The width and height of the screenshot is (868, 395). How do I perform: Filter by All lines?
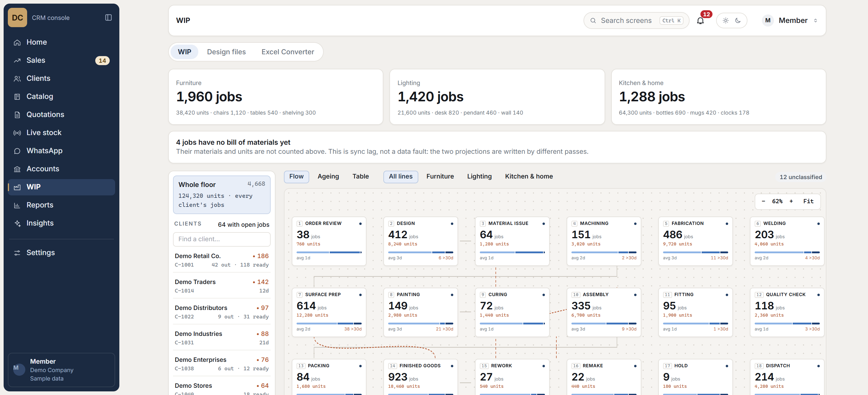coord(400,177)
